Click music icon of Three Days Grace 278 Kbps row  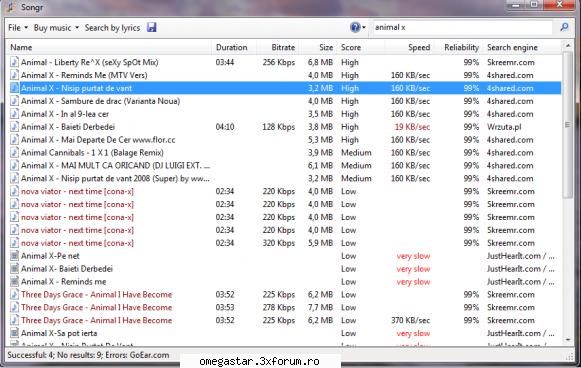14,307
